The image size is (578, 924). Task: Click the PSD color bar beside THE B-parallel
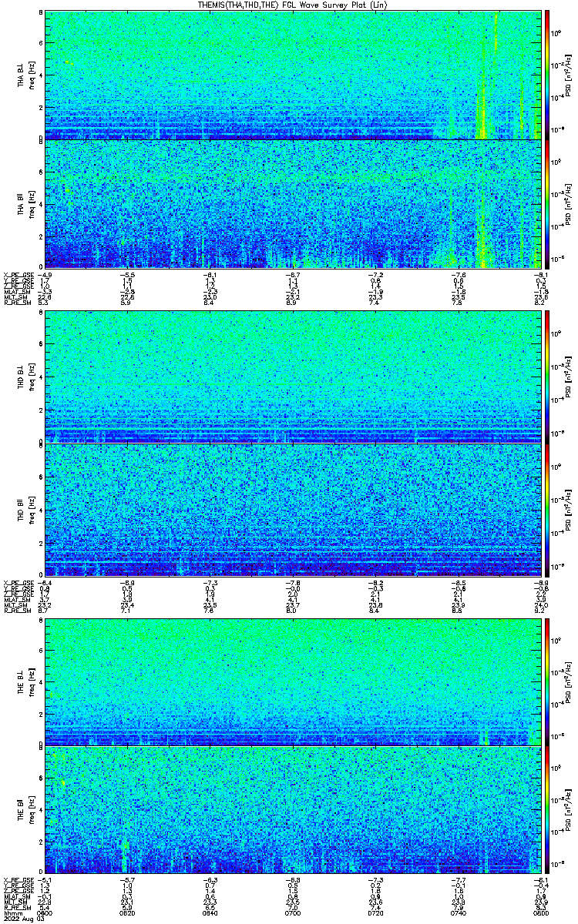(548, 809)
